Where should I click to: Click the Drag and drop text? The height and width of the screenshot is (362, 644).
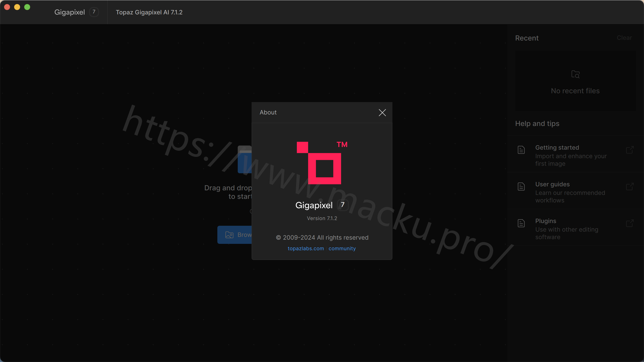tap(228, 192)
